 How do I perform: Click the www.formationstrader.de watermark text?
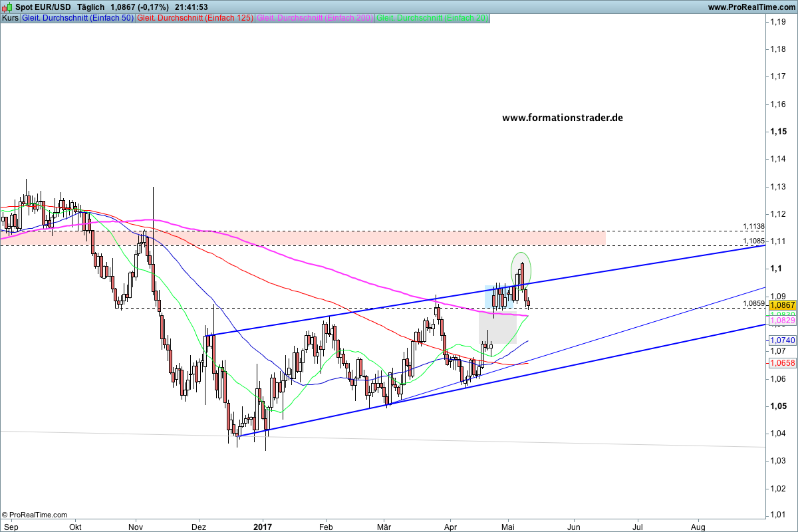click(x=562, y=118)
